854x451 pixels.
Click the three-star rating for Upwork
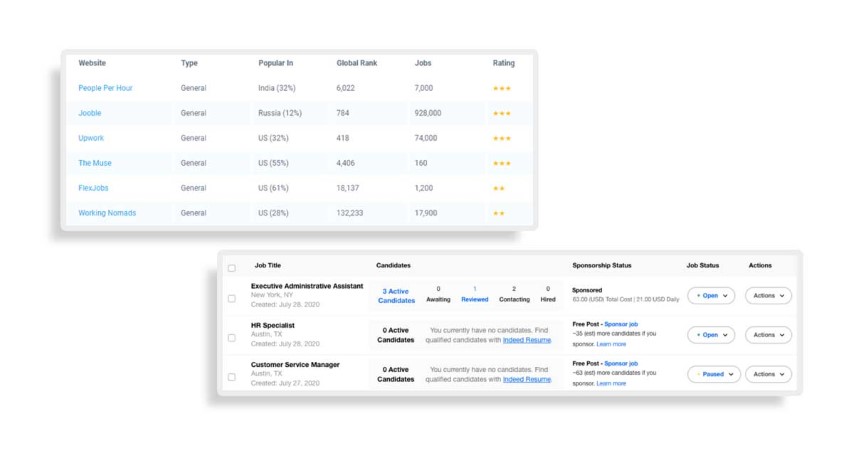pos(502,138)
